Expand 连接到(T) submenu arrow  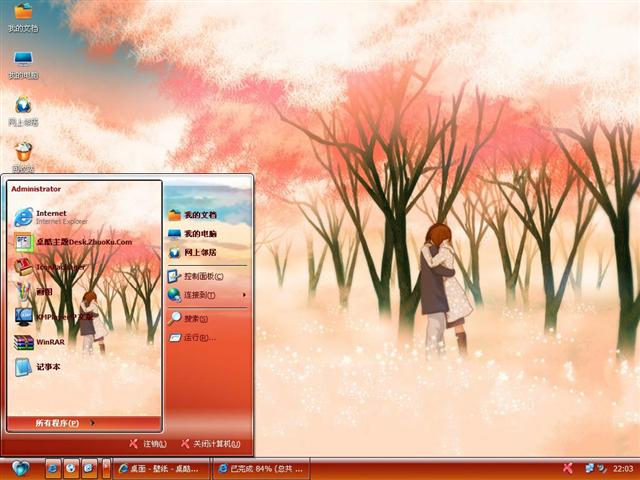[244, 295]
